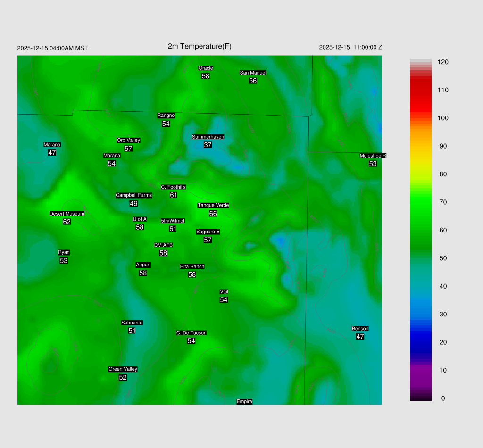Select the Green Valley station label
Viewport: 483px width, 448px height.
click(x=123, y=369)
